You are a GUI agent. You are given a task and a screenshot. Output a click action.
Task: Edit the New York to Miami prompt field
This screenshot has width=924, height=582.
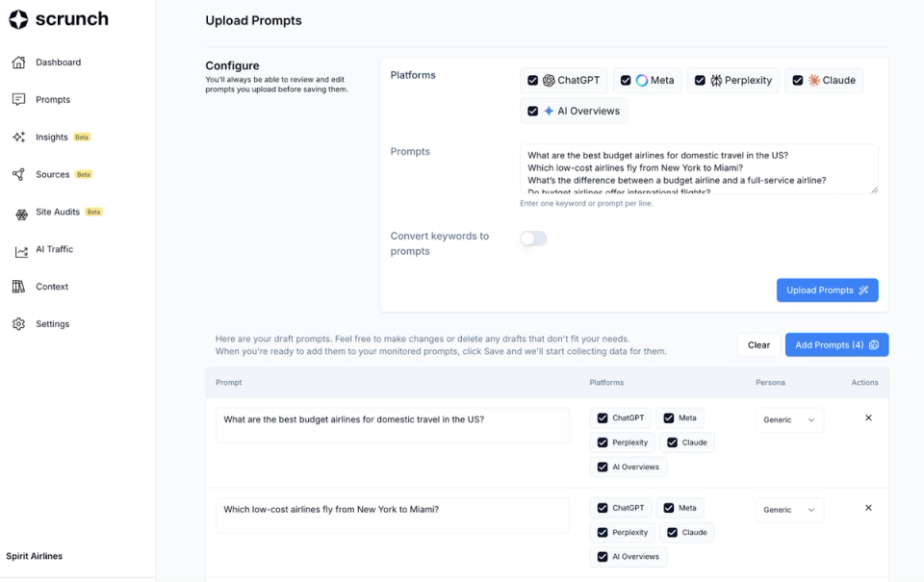[393, 516]
